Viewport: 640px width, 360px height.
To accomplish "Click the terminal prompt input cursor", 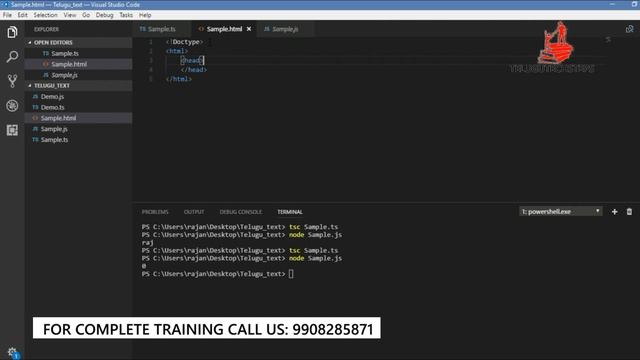I will [291, 274].
